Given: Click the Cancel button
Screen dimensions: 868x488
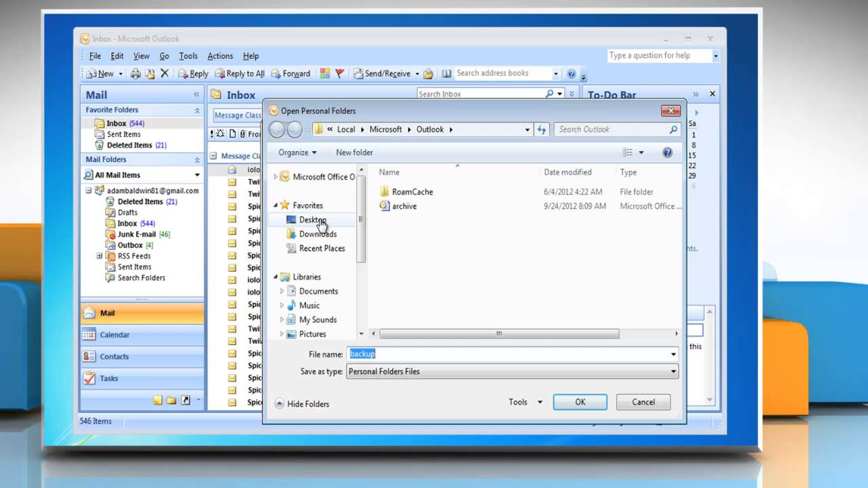Looking at the screenshot, I should pyautogui.click(x=643, y=402).
